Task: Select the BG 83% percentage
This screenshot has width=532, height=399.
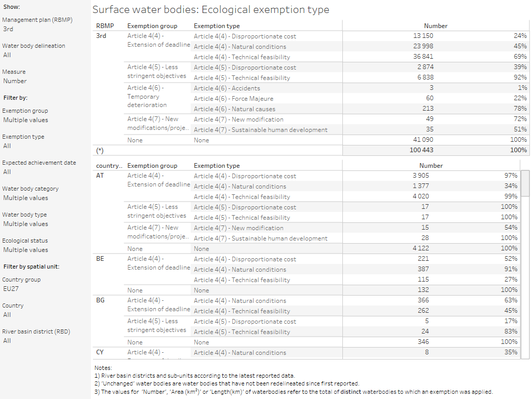Action: [x=511, y=331]
